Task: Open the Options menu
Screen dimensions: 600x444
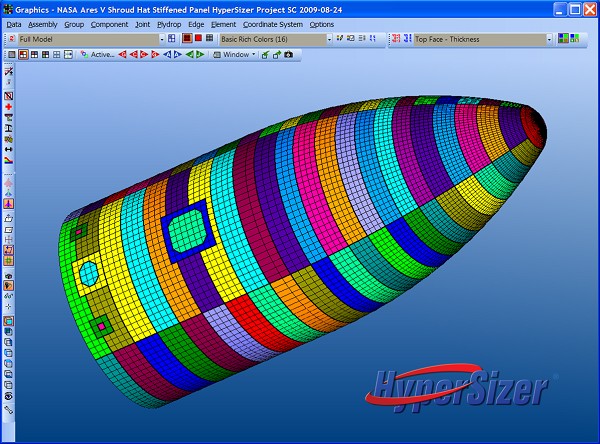Action: pos(322,24)
